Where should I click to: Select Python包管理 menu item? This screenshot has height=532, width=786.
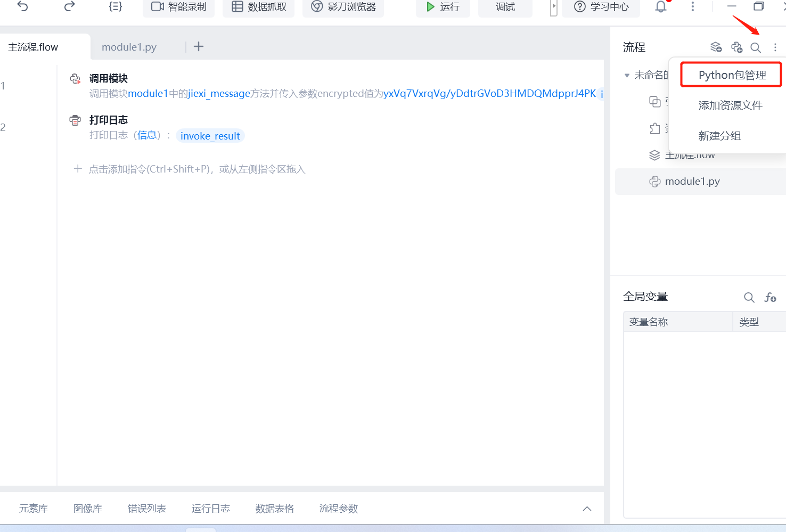click(x=732, y=75)
